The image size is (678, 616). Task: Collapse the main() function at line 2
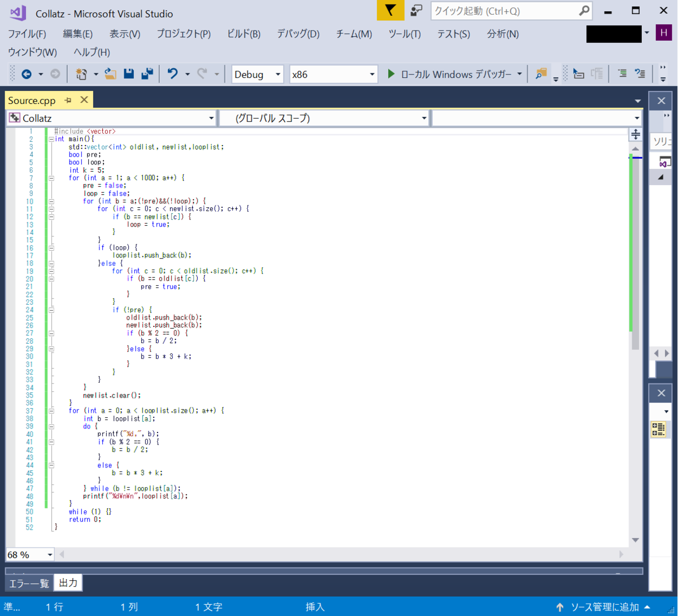click(51, 139)
